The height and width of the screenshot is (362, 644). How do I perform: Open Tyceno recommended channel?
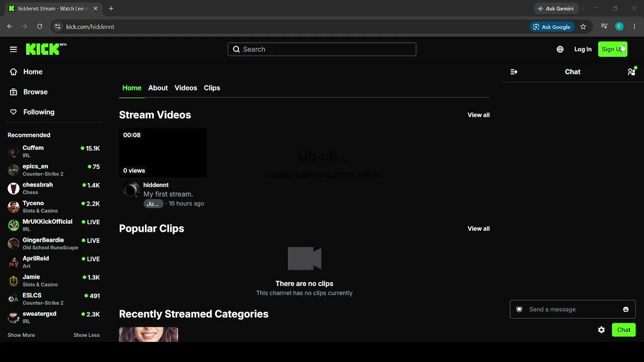pyautogui.click(x=54, y=207)
